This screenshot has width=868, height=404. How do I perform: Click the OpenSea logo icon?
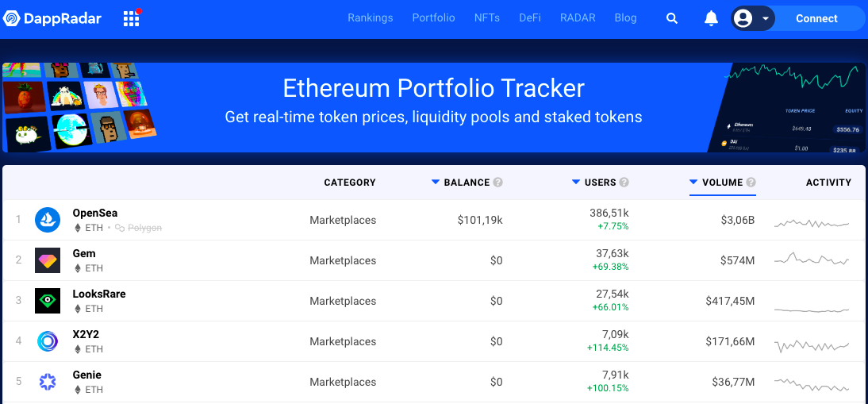tap(48, 220)
